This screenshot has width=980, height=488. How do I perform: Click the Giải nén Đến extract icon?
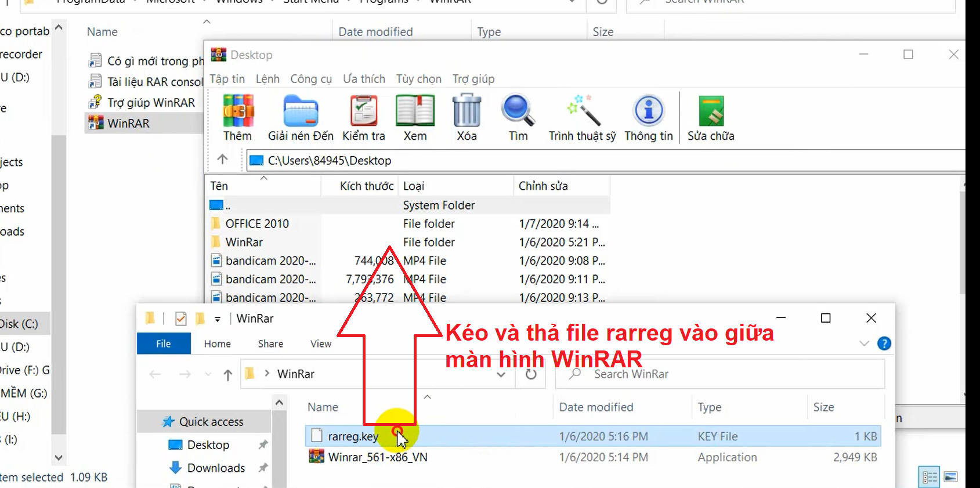(x=301, y=111)
